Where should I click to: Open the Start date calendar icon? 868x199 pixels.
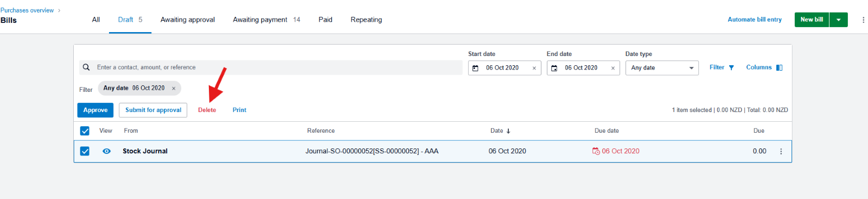475,68
